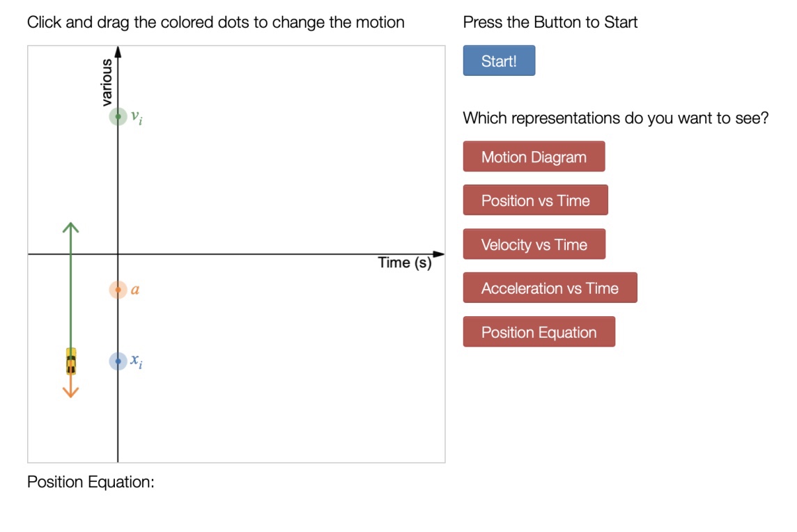The height and width of the screenshot is (532, 797).
Task: Click the vertical axis arrow tip
Action: [118, 52]
